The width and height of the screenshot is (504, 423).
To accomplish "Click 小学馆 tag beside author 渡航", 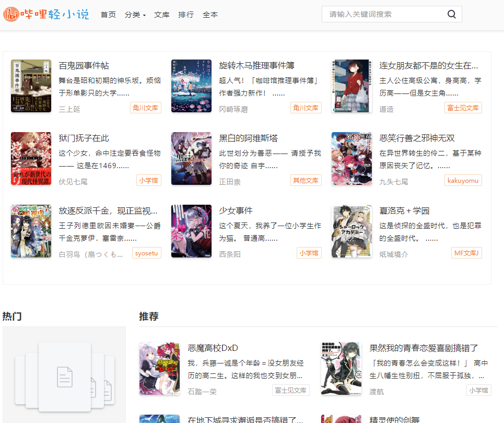I will [x=478, y=390].
